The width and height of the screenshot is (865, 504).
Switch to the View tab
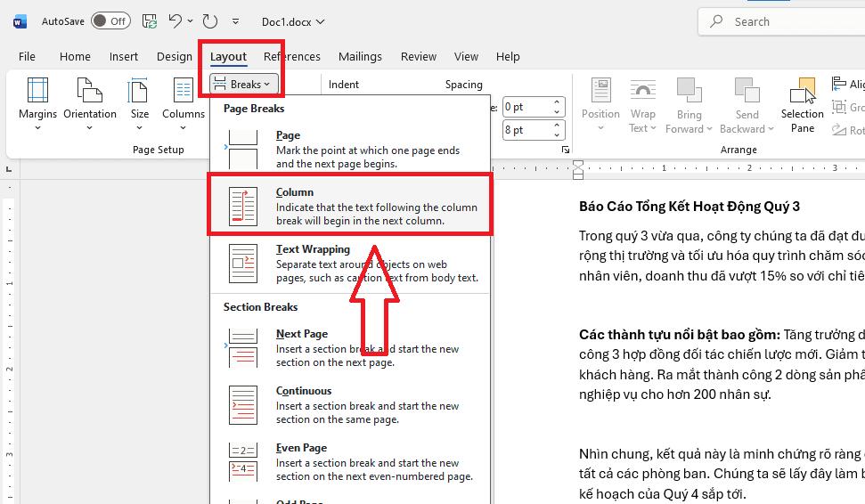(466, 56)
